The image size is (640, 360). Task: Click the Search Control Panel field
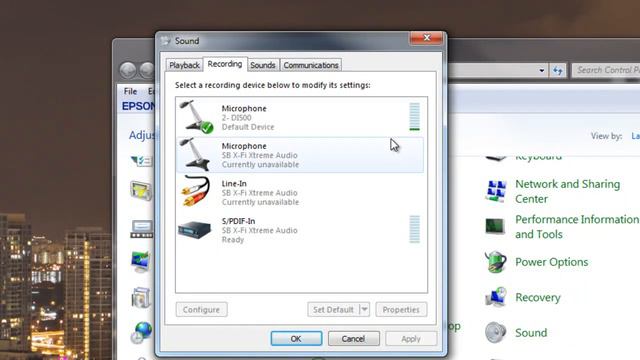[606, 70]
